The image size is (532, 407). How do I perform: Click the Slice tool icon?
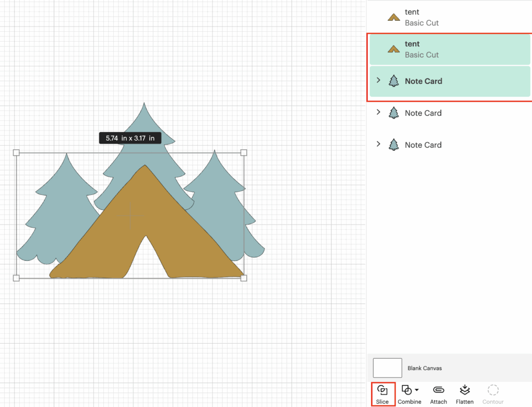coord(382,390)
